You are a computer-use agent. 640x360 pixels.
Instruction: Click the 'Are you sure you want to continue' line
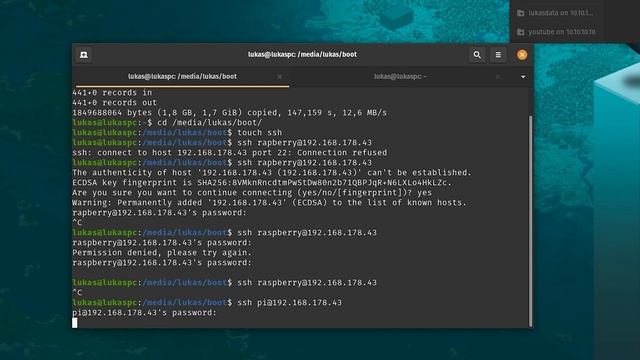click(x=252, y=193)
